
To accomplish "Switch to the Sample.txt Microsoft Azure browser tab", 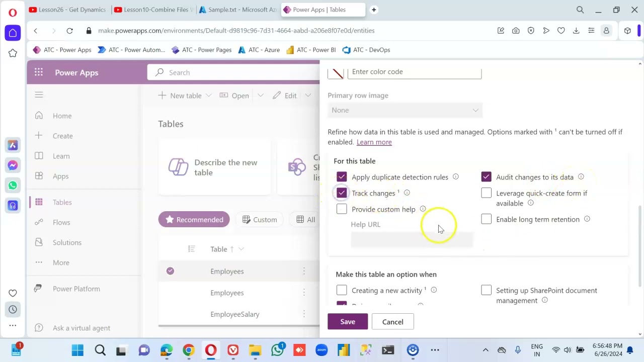I will [x=237, y=10].
